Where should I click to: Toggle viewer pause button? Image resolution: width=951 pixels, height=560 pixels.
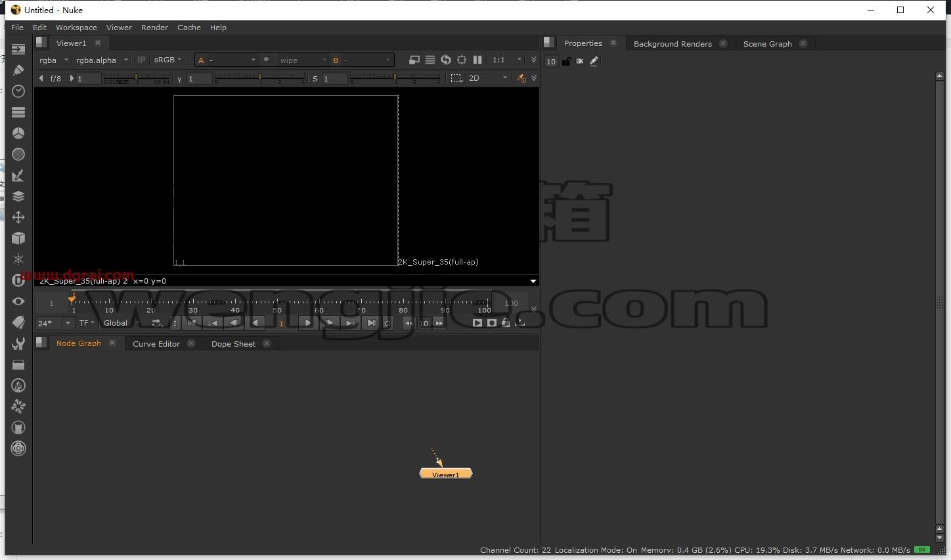[x=477, y=60]
